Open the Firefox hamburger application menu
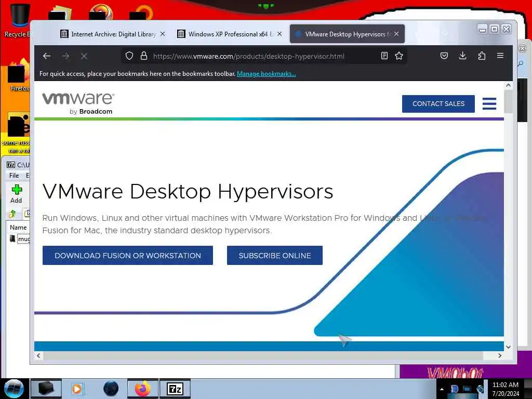The image size is (532, 399). pyautogui.click(x=500, y=55)
